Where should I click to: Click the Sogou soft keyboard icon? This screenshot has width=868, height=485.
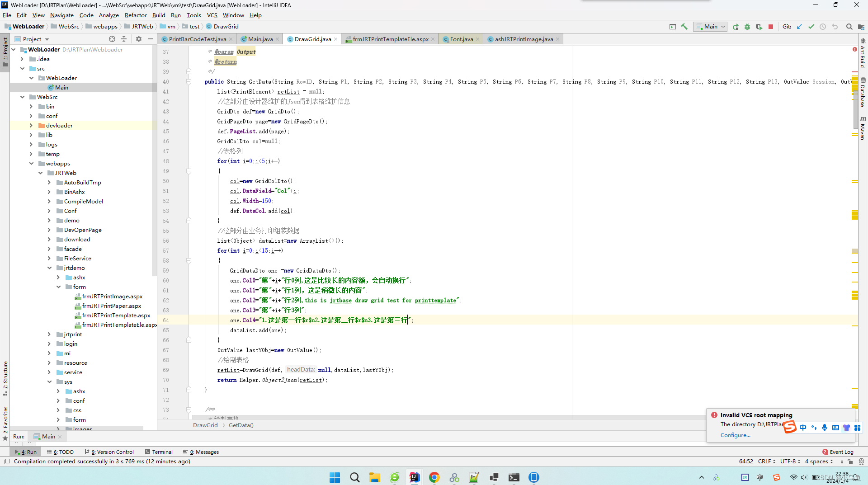coord(835,428)
